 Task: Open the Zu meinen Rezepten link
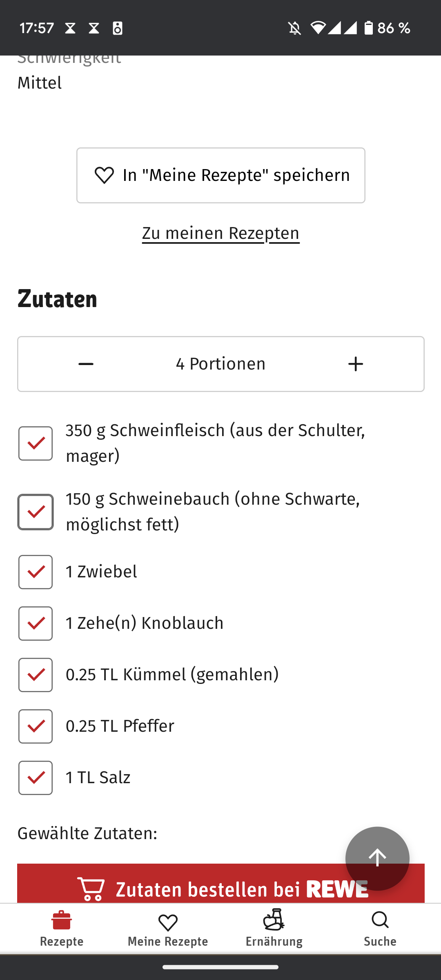pos(220,233)
